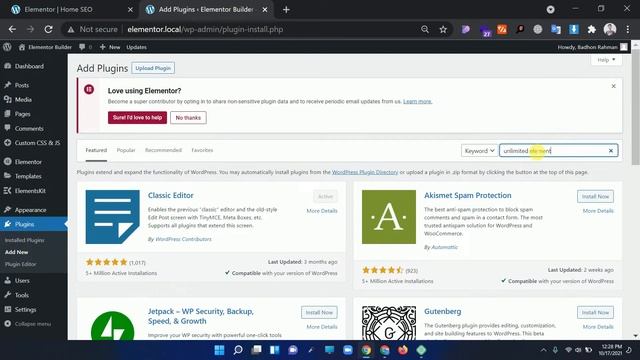Open Classic Editor plugin title

point(171,195)
